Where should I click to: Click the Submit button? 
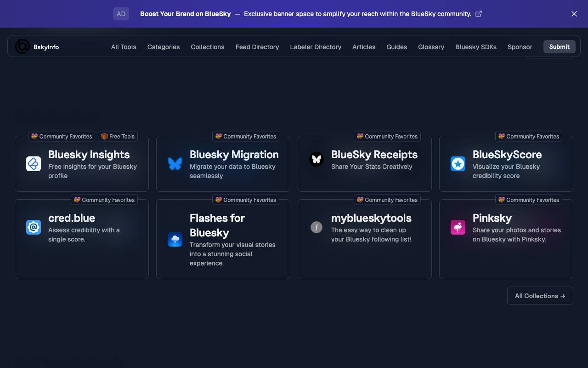point(560,46)
